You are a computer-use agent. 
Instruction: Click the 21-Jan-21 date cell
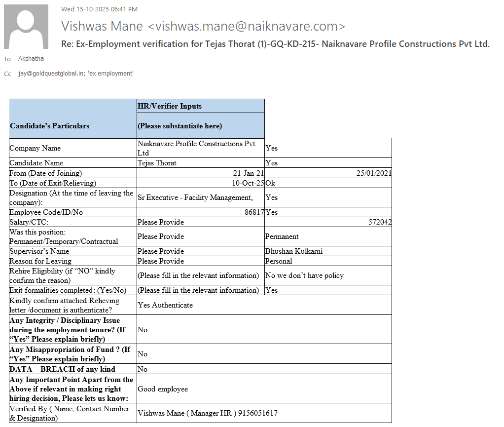tap(201, 173)
